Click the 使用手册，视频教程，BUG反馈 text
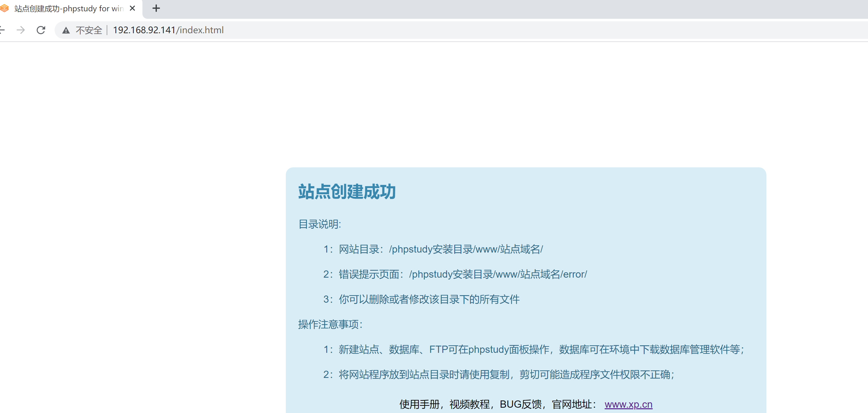Image resolution: width=868 pixels, height=413 pixels. coord(471,404)
